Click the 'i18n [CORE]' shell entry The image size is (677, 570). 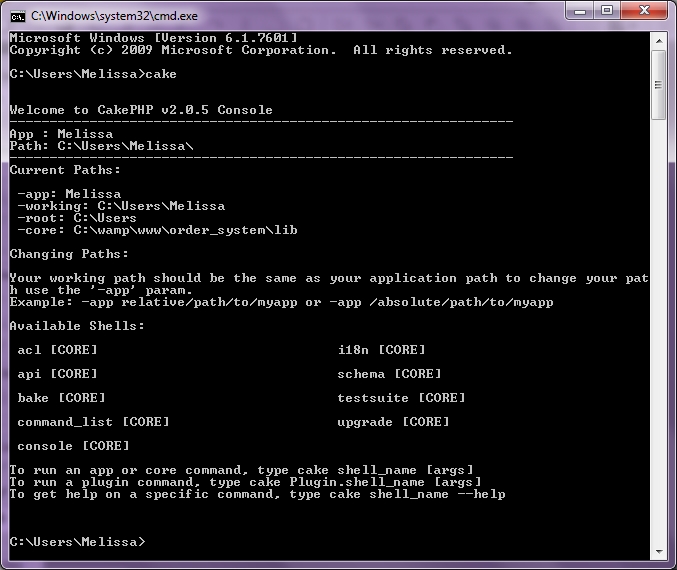click(x=382, y=350)
